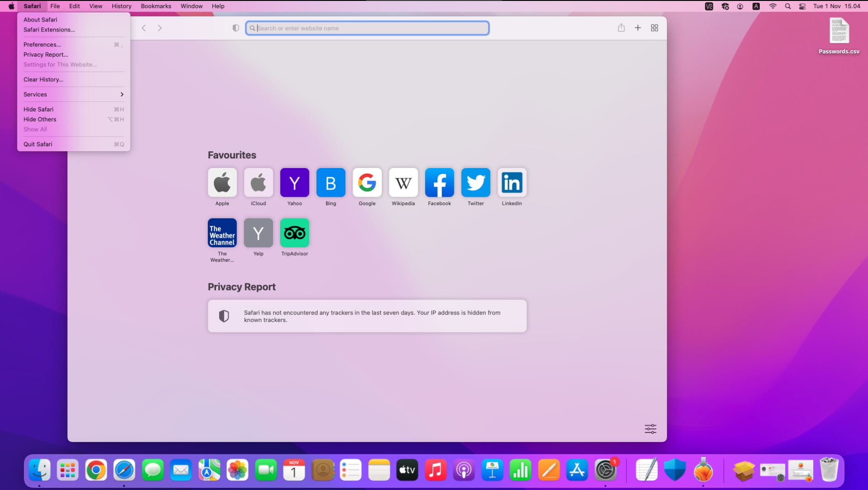Click the date and time in menu bar

click(837, 6)
